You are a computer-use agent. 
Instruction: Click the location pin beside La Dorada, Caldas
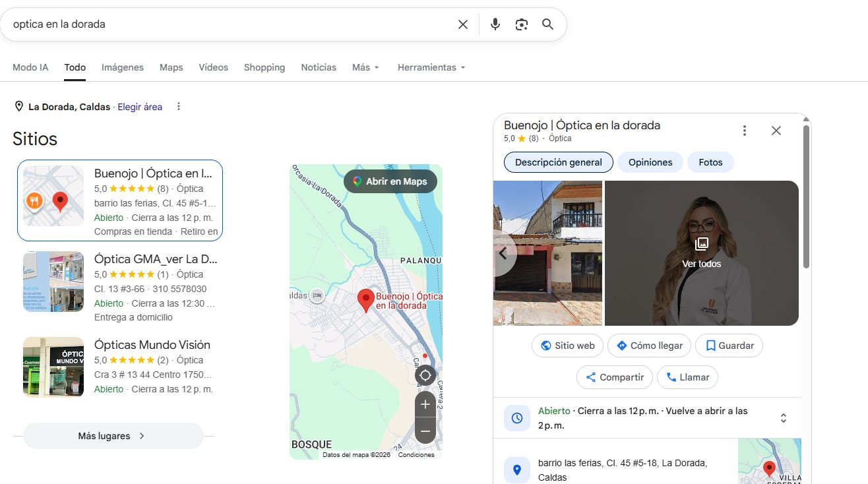coord(18,106)
